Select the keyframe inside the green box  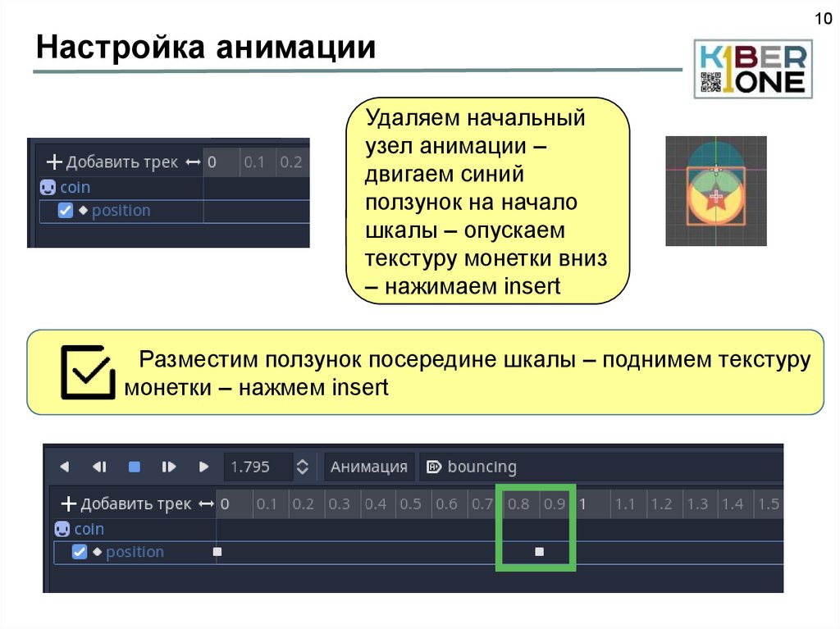click(539, 552)
